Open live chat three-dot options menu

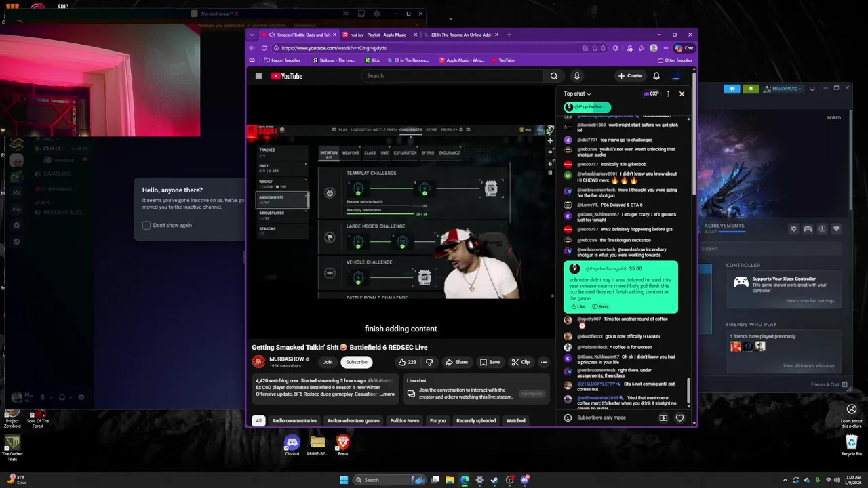[x=668, y=94]
